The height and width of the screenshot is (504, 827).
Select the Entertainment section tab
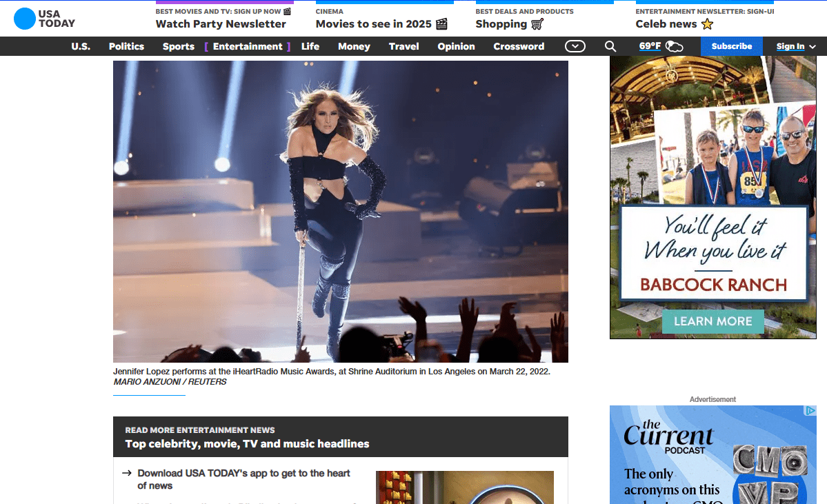click(248, 46)
